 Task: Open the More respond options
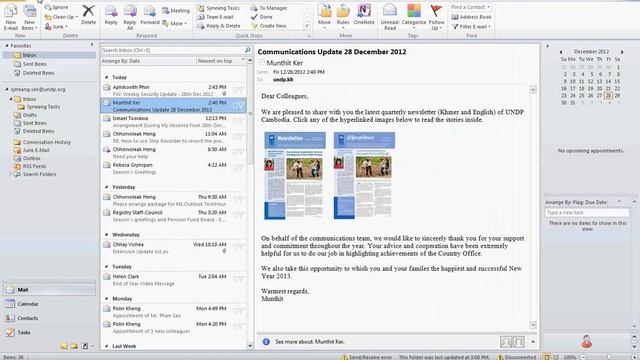point(175,24)
